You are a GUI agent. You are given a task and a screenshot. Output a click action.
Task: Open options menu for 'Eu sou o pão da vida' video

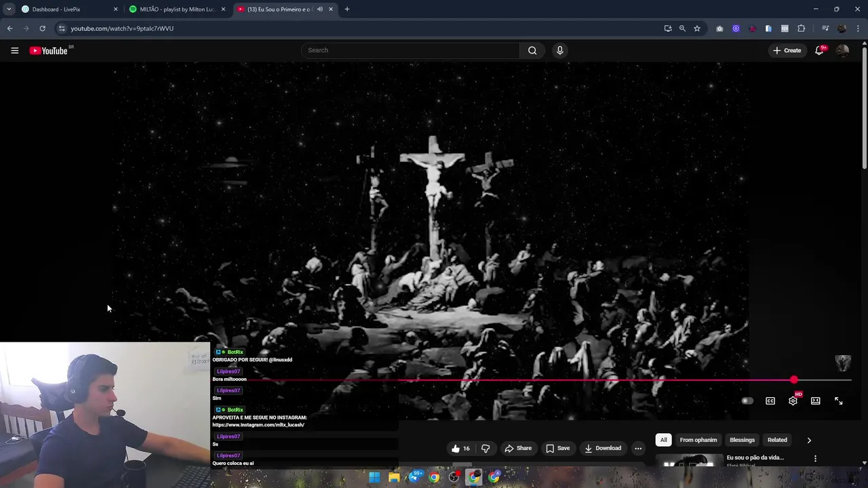[x=815, y=458]
